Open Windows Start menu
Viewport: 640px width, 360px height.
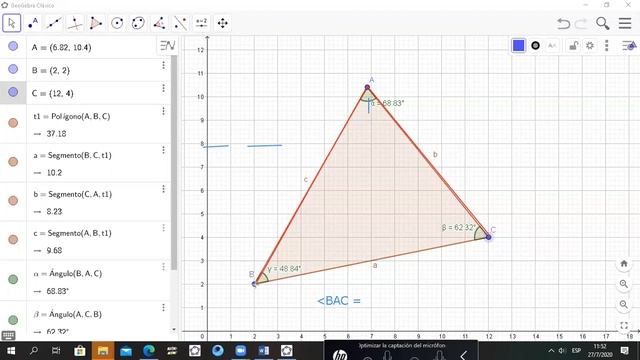[11, 351]
